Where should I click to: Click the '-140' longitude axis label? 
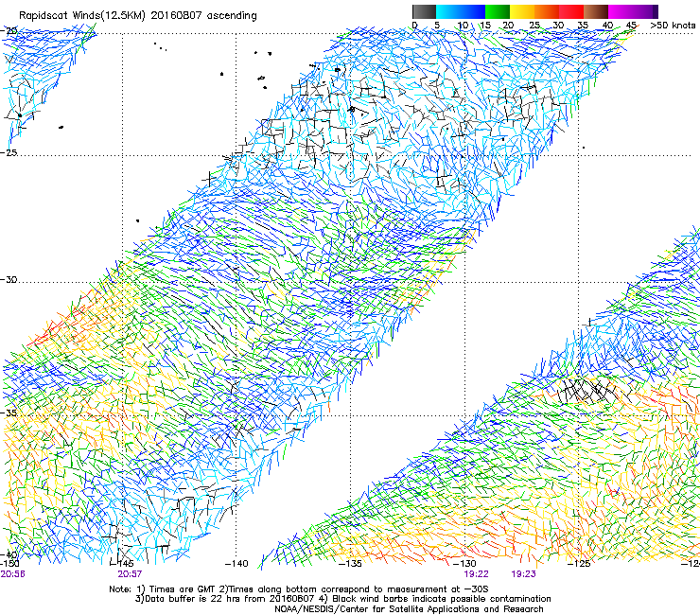(236, 564)
